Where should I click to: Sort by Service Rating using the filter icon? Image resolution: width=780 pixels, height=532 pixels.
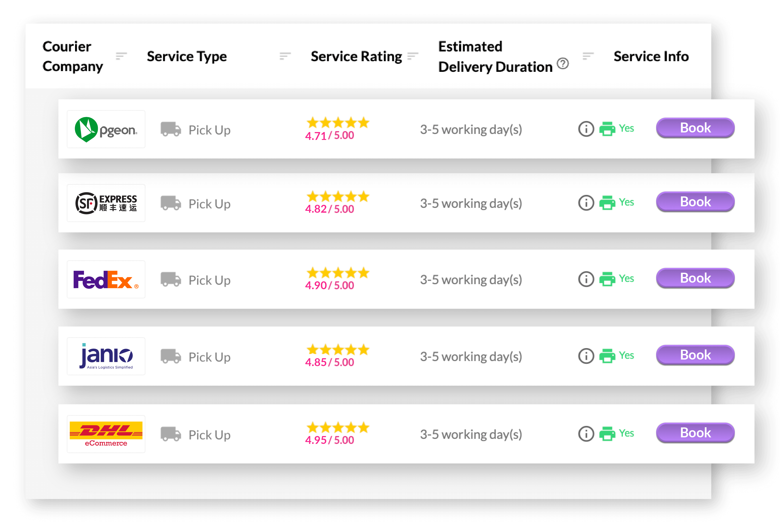[413, 56]
